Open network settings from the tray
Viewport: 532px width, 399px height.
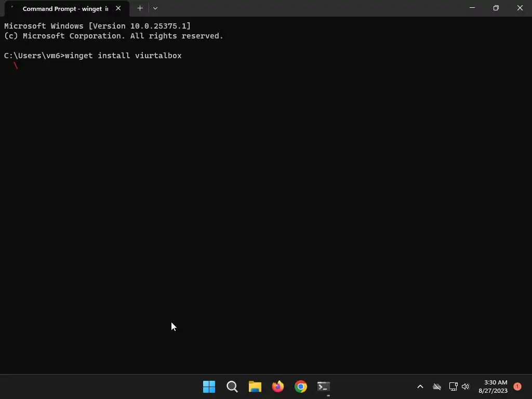click(453, 387)
